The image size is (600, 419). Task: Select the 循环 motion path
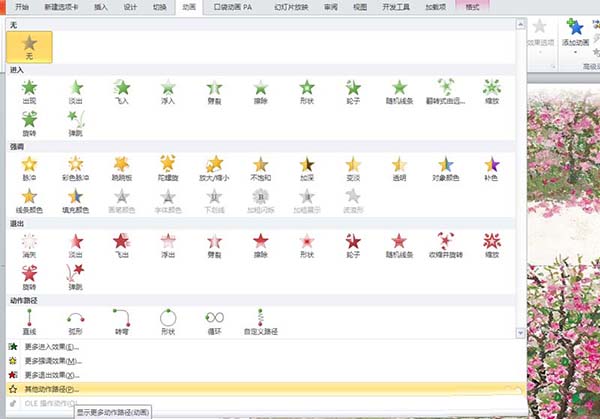click(x=214, y=322)
